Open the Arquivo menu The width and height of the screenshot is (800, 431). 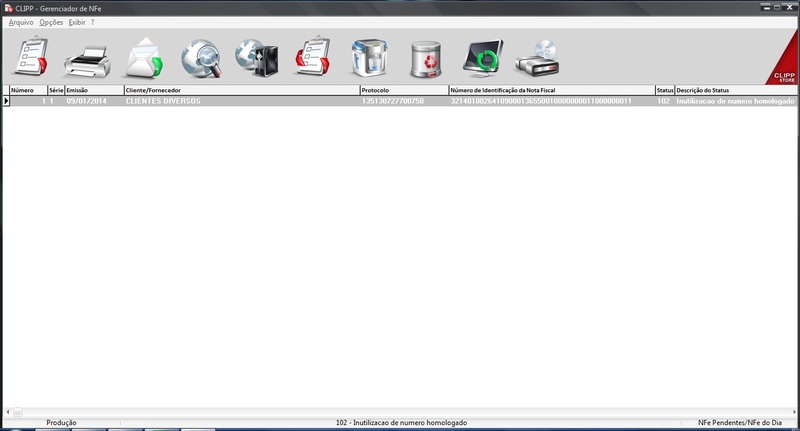click(x=20, y=22)
